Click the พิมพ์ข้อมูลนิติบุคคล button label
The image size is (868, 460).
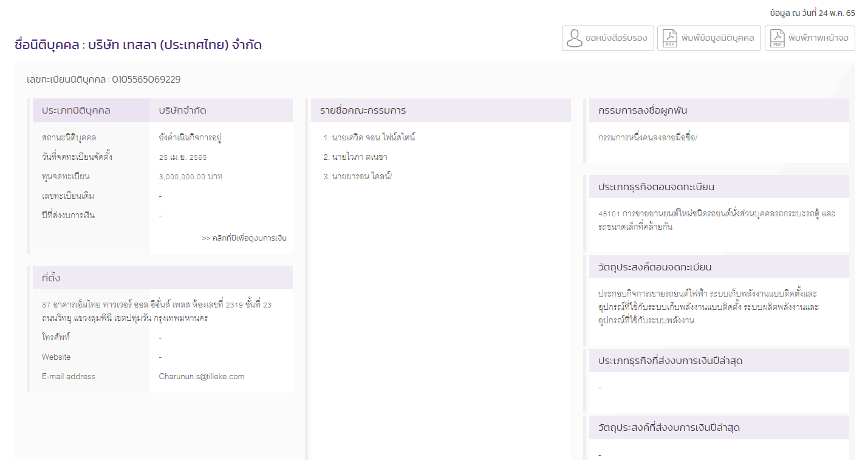(718, 38)
